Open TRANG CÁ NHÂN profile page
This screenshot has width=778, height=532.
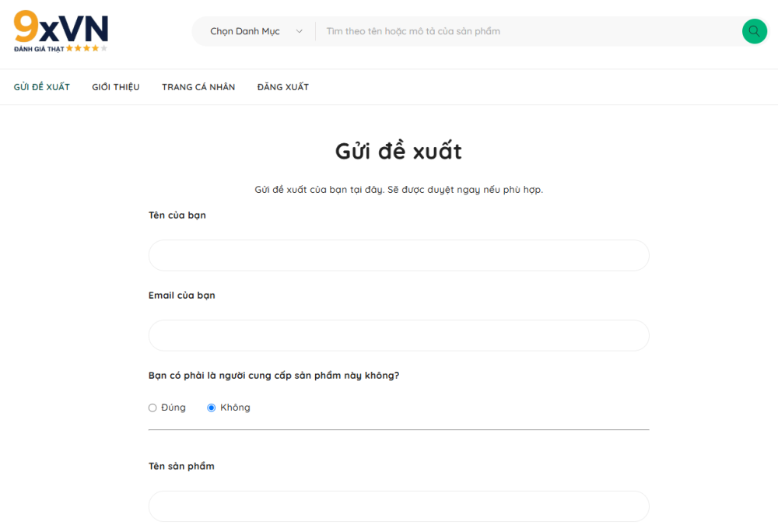pos(198,87)
